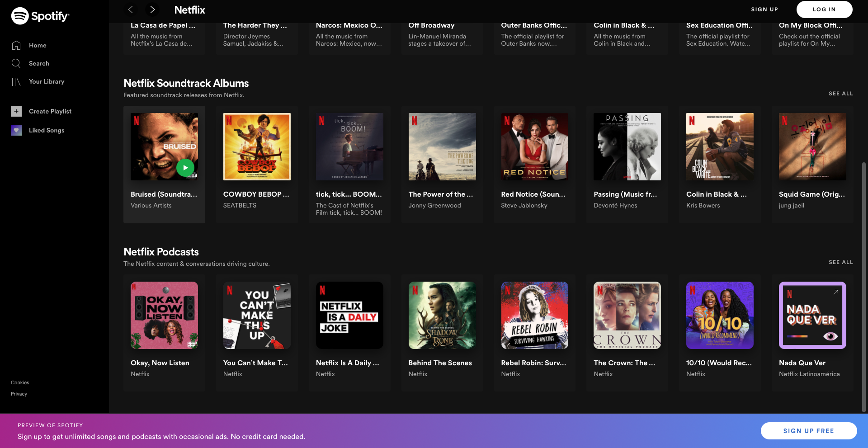Screen dimensions: 868x448
Task: Go forward with the right arrow
Action: point(152,9)
